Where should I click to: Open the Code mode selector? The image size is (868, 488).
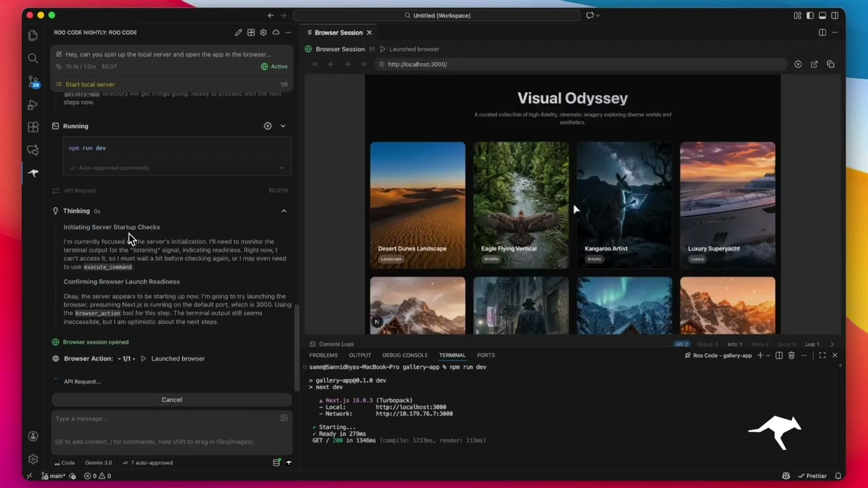[64, 463]
